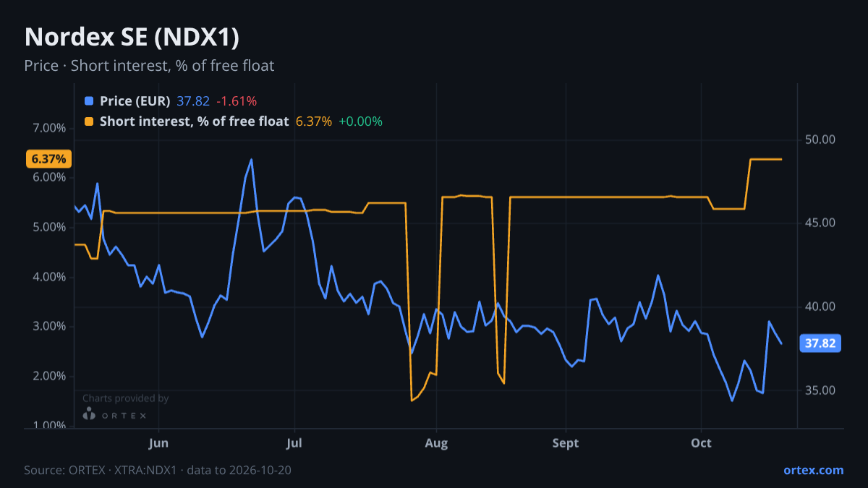The height and width of the screenshot is (488, 868).
Task: Click the 2.00% left axis label
Action: point(50,376)
